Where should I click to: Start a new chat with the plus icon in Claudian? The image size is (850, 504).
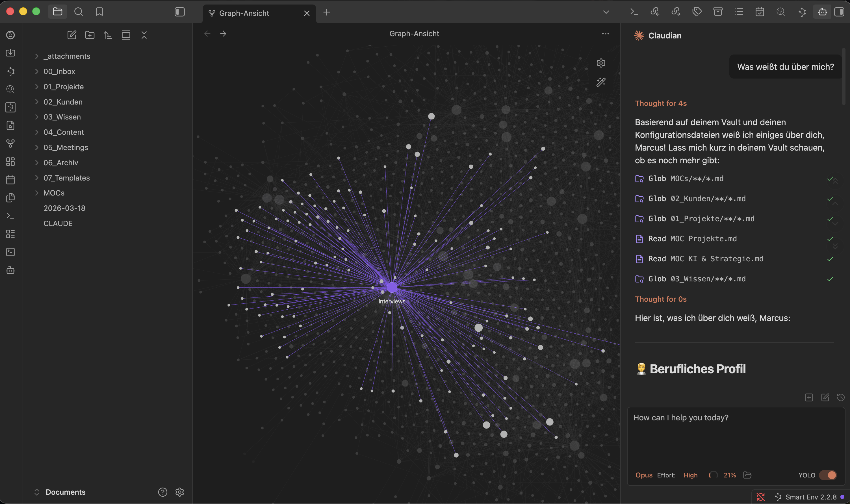point(809,397)
